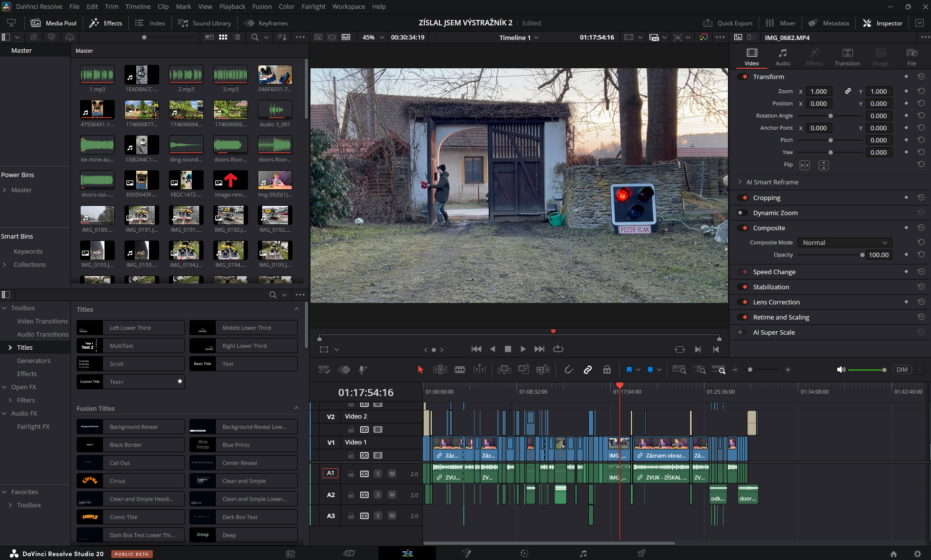Image resolution: width=931 pixels, height=560 pixels.
Task: Switch to the Audio tab in Inspector
Action: (783, 57)
